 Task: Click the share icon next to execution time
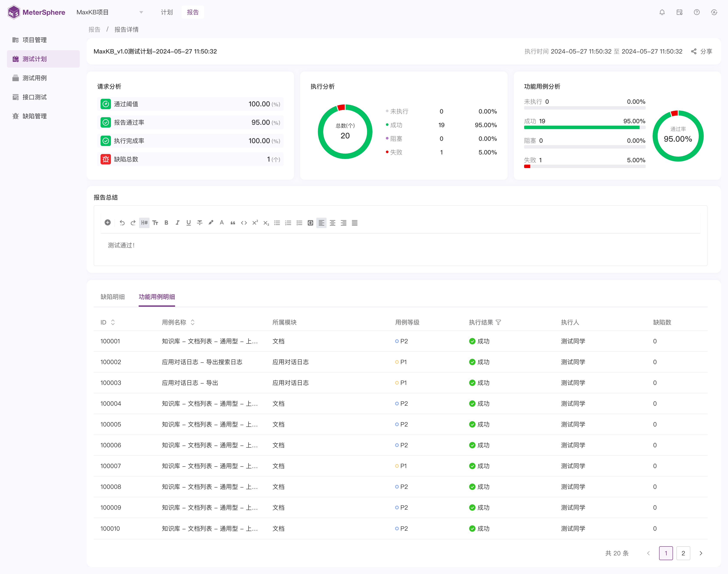tap(693, 51)
